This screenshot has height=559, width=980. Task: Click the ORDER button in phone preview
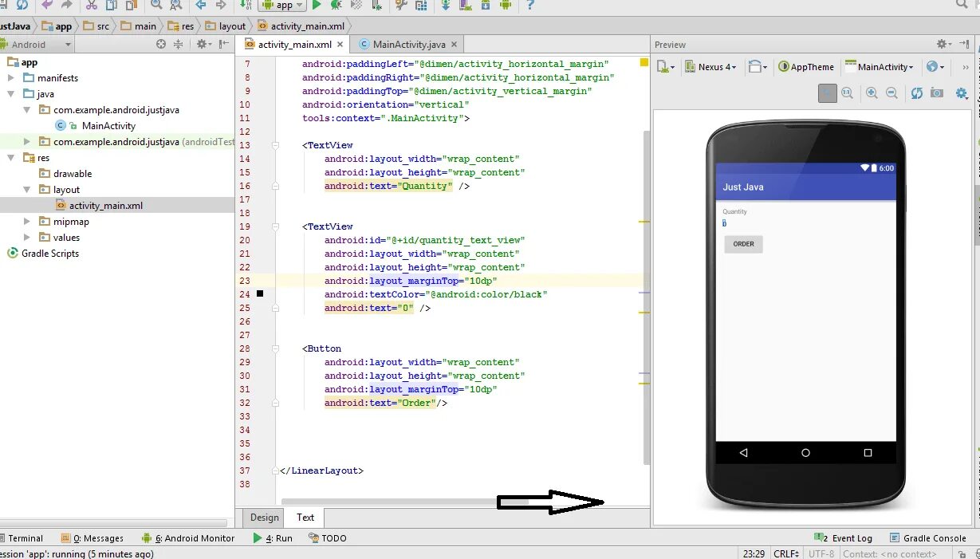743,244
